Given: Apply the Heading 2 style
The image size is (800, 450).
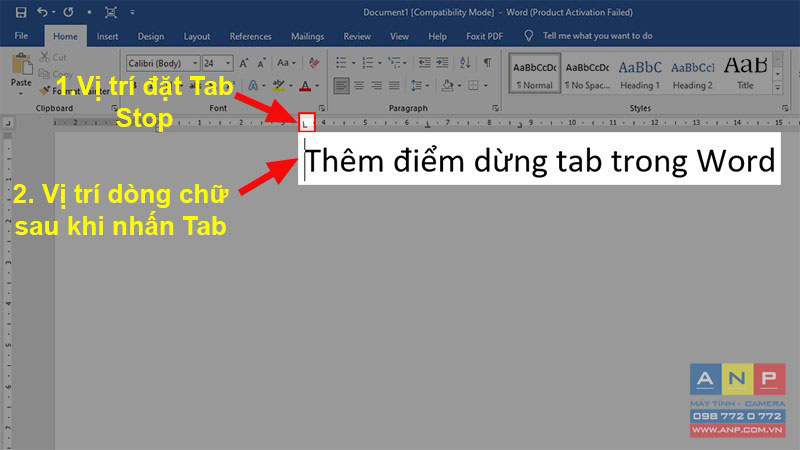Looking at the screenshot, I should tap(692, 73).
